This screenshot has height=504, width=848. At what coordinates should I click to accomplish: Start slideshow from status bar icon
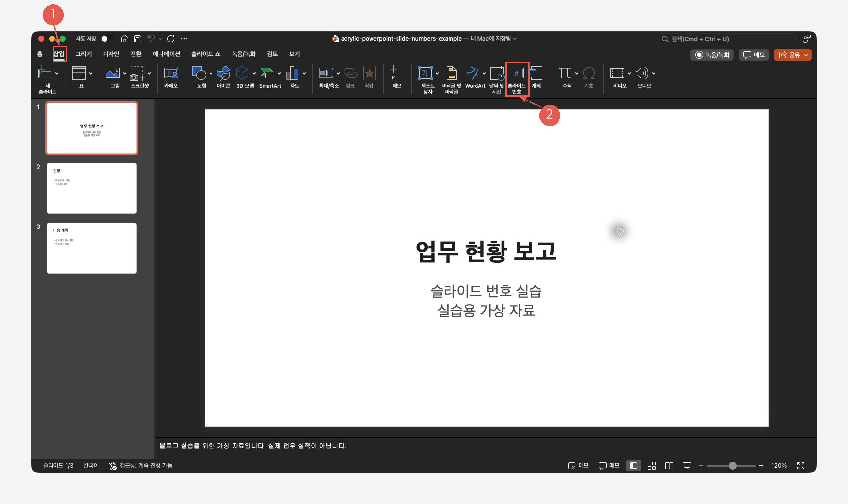point(687,466)
